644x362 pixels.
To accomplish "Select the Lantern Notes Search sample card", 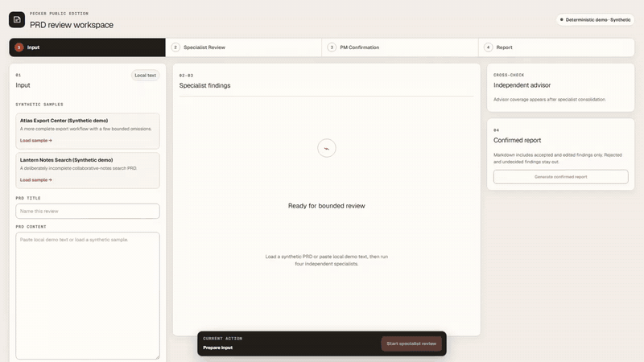I will tap(88, 171).
